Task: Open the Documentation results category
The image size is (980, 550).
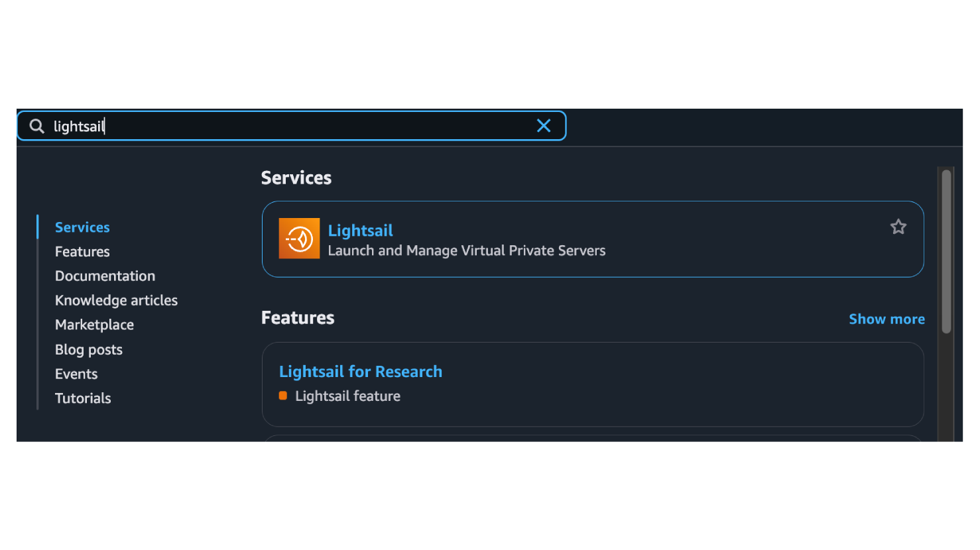Action: click(x=105, y=276)
